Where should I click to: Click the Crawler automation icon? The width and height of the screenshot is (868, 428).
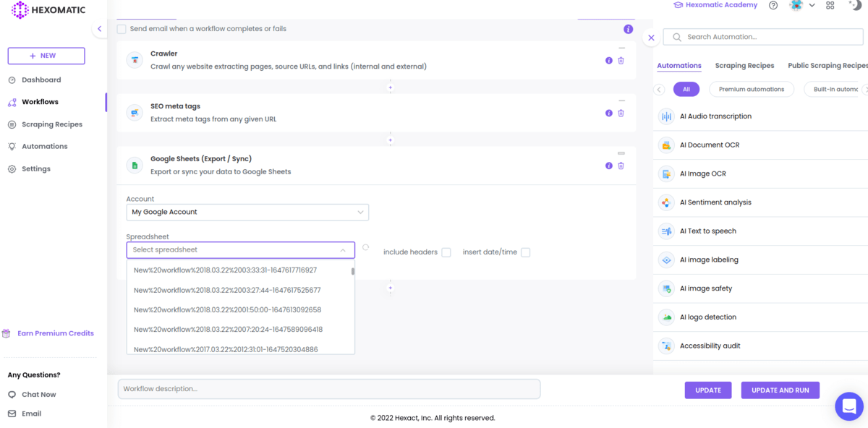pyautogui.click(x=135, y=60)
